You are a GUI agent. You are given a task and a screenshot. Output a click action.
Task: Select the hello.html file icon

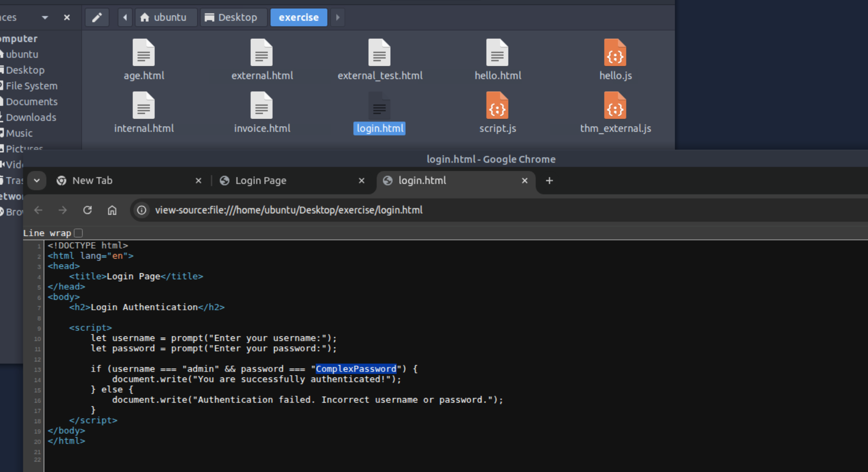point(497,53)
